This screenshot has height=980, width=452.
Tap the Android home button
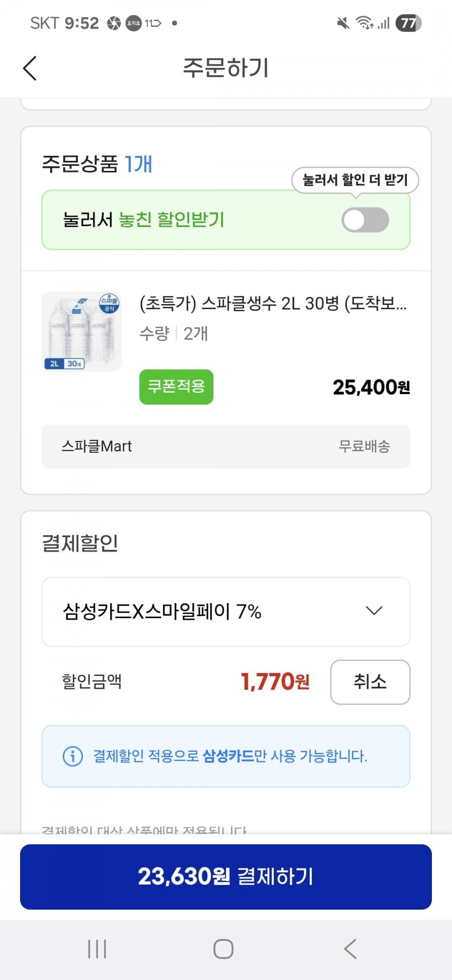click(x=223, y=949)
